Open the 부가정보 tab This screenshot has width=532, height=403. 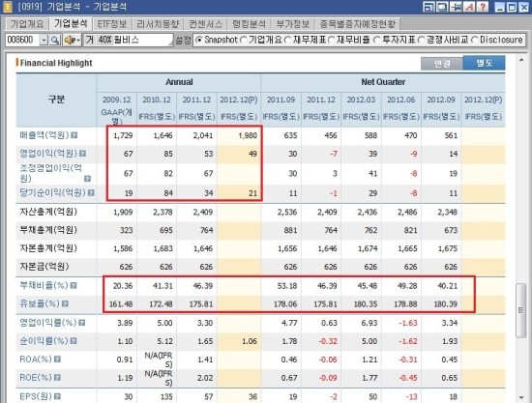[x=293, y=24]
